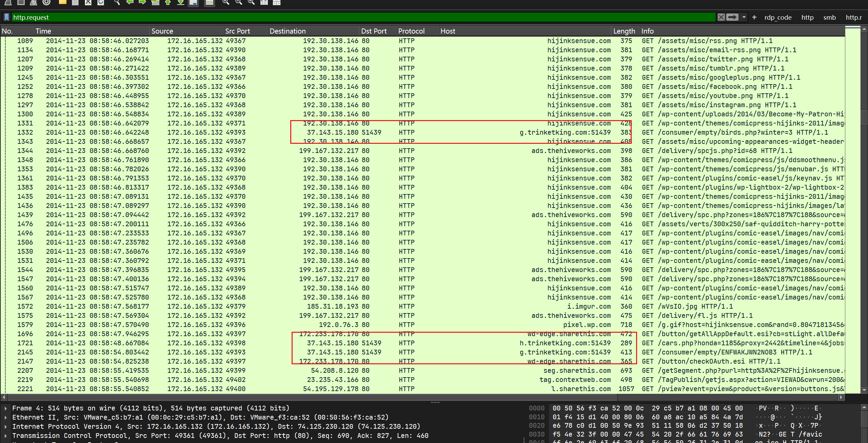868x443 pixels.
Task: Start capture with the shark fin icon
Action: click(x=7, y=2)
